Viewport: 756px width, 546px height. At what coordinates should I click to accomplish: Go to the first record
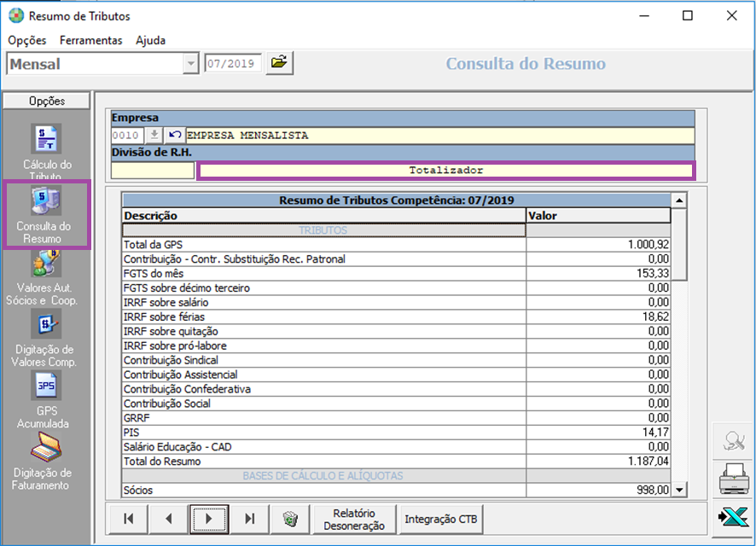point(128,519)
